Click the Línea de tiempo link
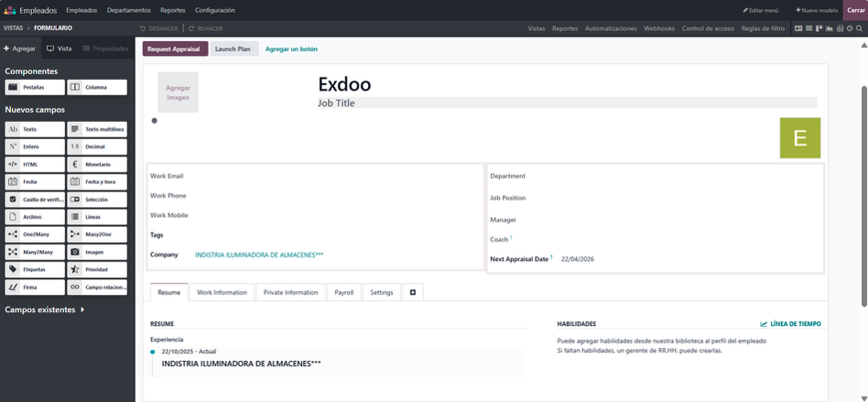Screen dimensions: 868x402 coord(790,324)
